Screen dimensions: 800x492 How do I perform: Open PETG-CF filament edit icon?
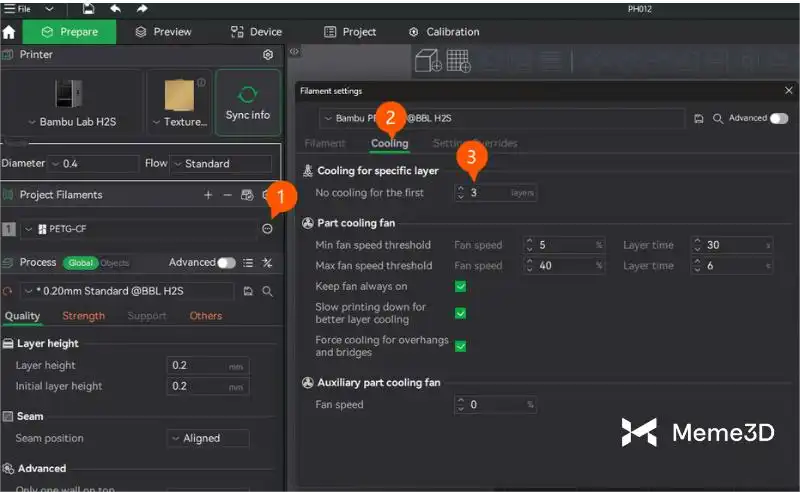pos(267,229)
